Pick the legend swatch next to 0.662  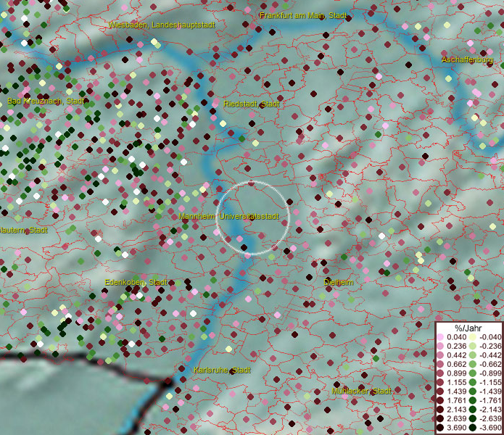pyautogui.click(x=440, y=365)
